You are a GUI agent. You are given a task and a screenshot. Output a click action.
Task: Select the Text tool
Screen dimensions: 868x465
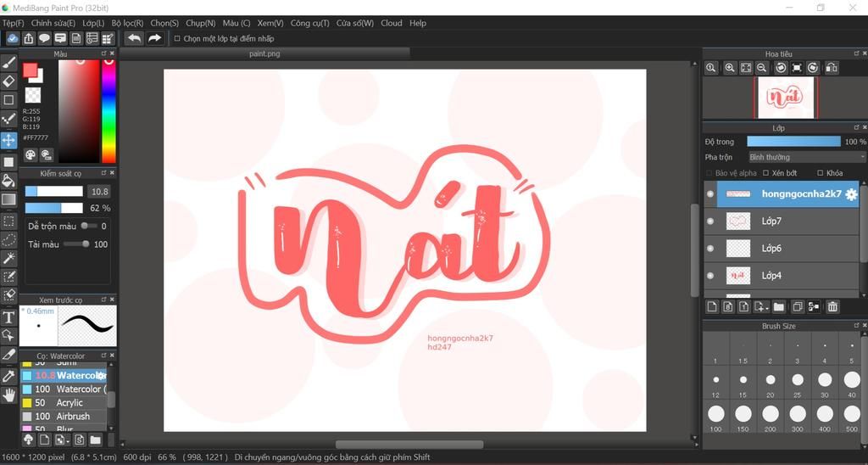coord(8,317)
